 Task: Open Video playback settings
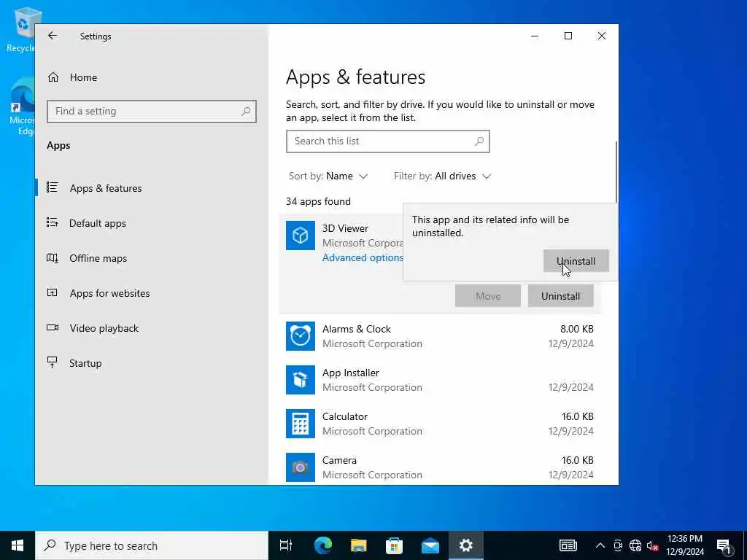click(x=152, y=328)
